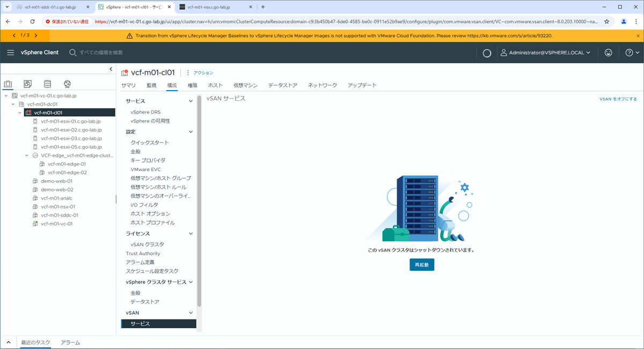Screen dimensions: 644x349
Task: Select VM vcf-m01-nsx-01
Action: point(58,206)
